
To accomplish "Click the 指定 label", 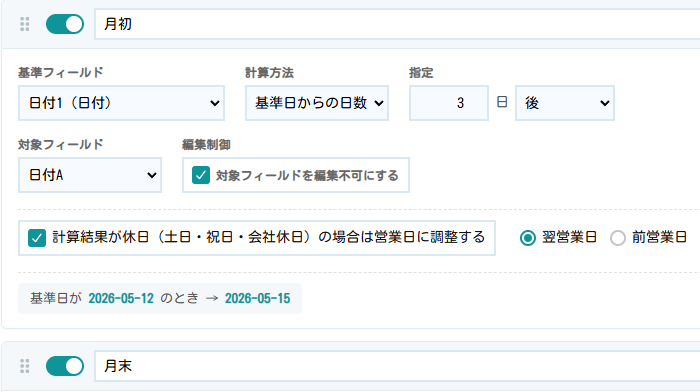I will coord(421,72).
